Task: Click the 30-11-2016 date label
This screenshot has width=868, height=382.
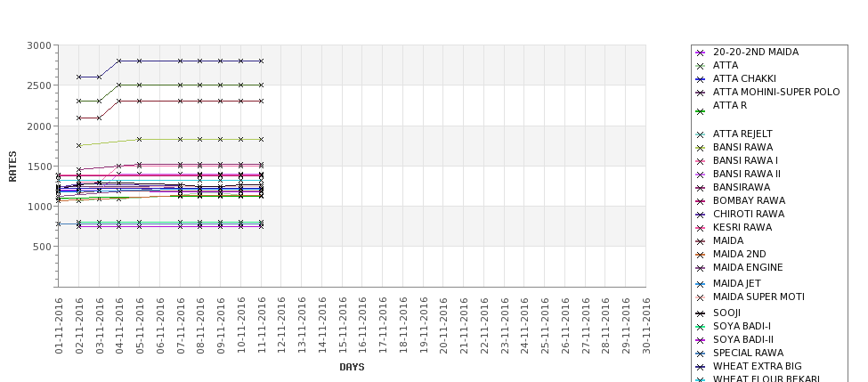Action: coord(646,326)
